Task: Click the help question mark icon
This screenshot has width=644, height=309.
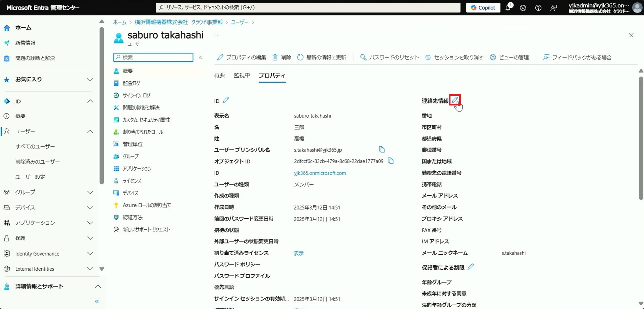Action: pyautogui.click(x=538, y=8)
